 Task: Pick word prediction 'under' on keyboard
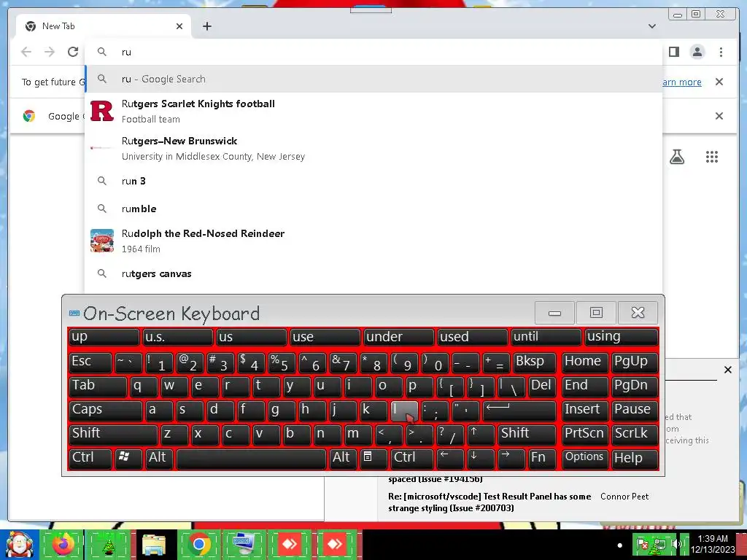399,337
